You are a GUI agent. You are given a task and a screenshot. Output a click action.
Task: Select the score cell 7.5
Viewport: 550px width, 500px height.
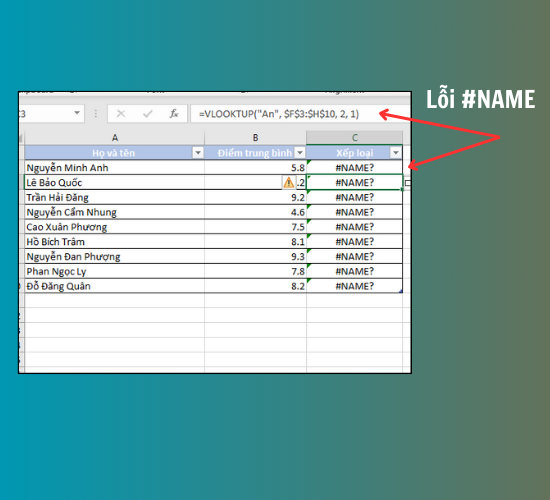tap(255, 227)
